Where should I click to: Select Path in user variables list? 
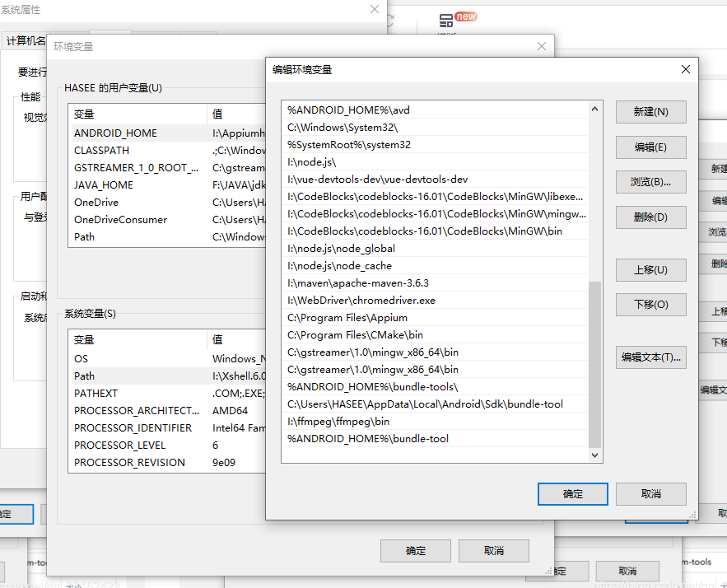(x=169, y=237)
